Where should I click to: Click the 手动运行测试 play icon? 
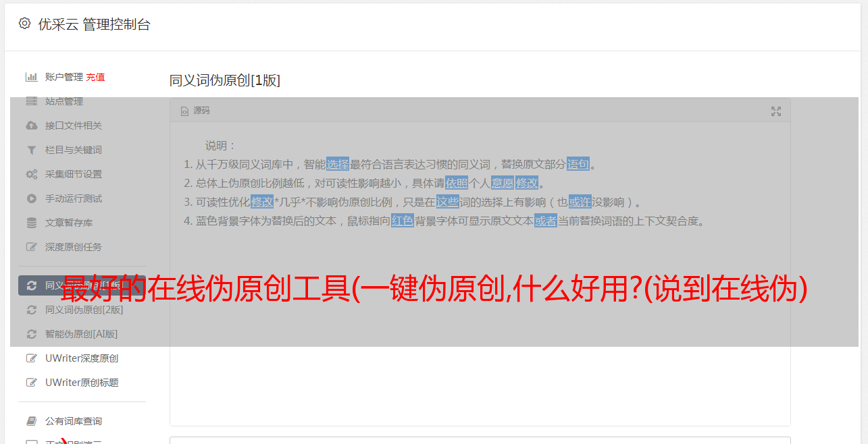[x=31, y=198]
